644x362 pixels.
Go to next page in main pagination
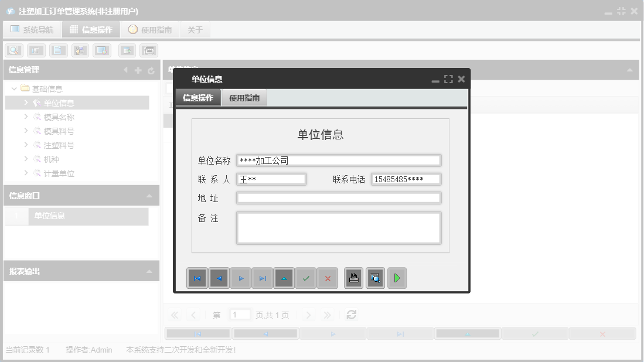[x=308, y=315]
